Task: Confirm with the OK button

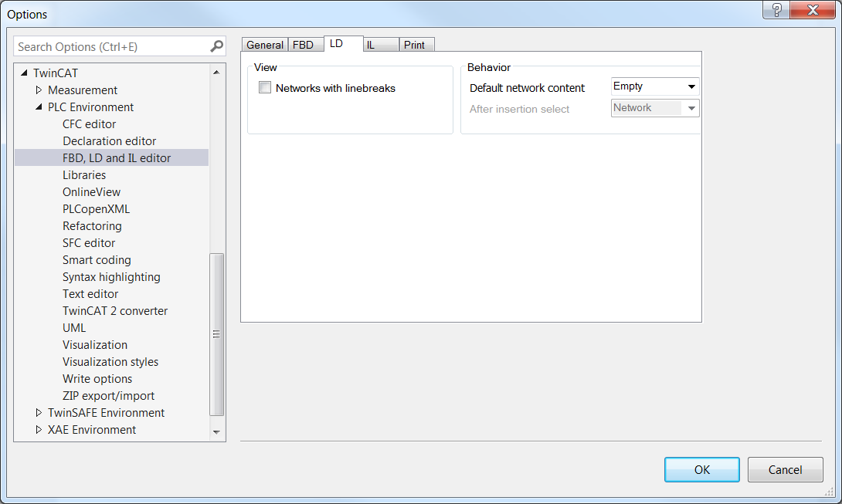Action: 702,469
